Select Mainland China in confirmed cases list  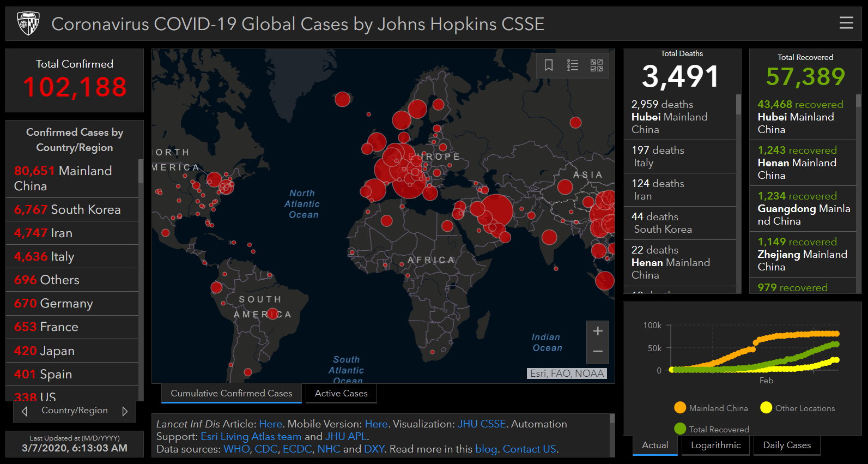click(72, 178)
